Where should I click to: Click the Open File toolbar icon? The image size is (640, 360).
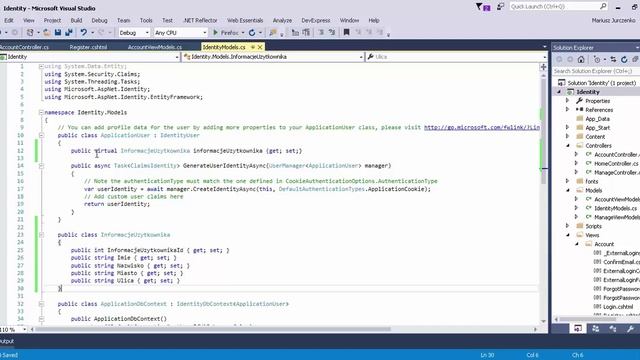(x=47, y=33)
